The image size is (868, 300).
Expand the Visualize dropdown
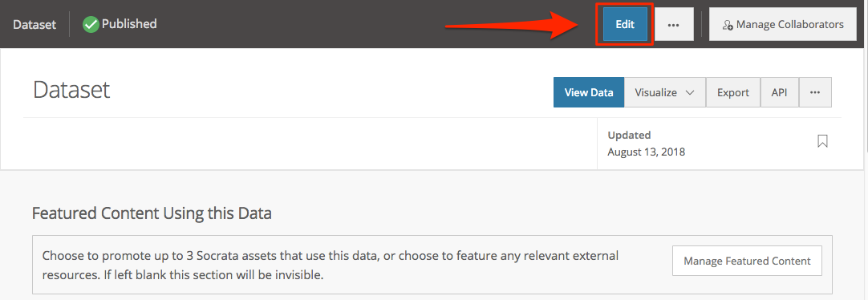pyautogui.click(x=665, y=92)
